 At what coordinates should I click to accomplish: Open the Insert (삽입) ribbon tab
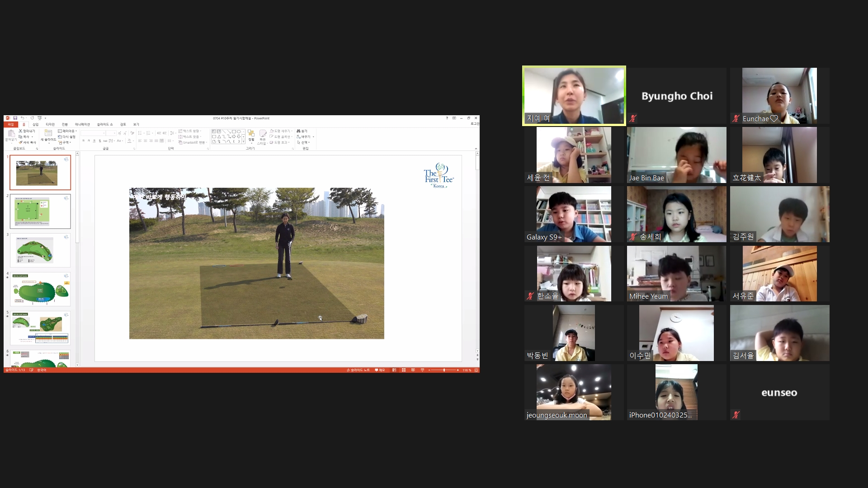pyautogui.click(x=35, y=124)
